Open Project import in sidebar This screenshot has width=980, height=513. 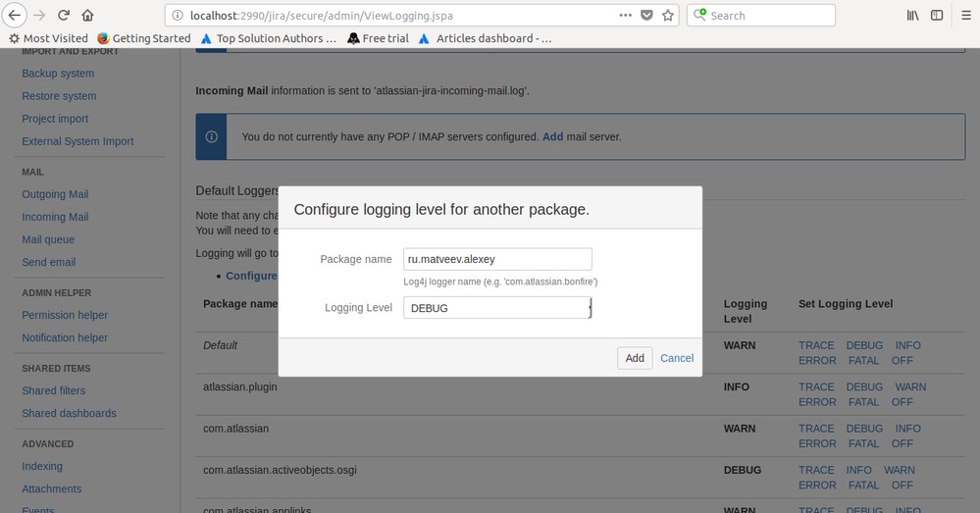pos(55,119)
